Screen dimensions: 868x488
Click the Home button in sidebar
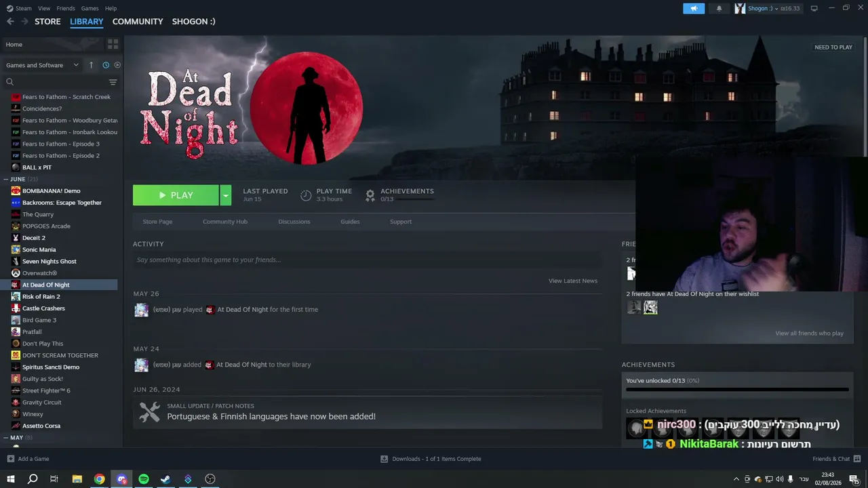coord(53,44)
